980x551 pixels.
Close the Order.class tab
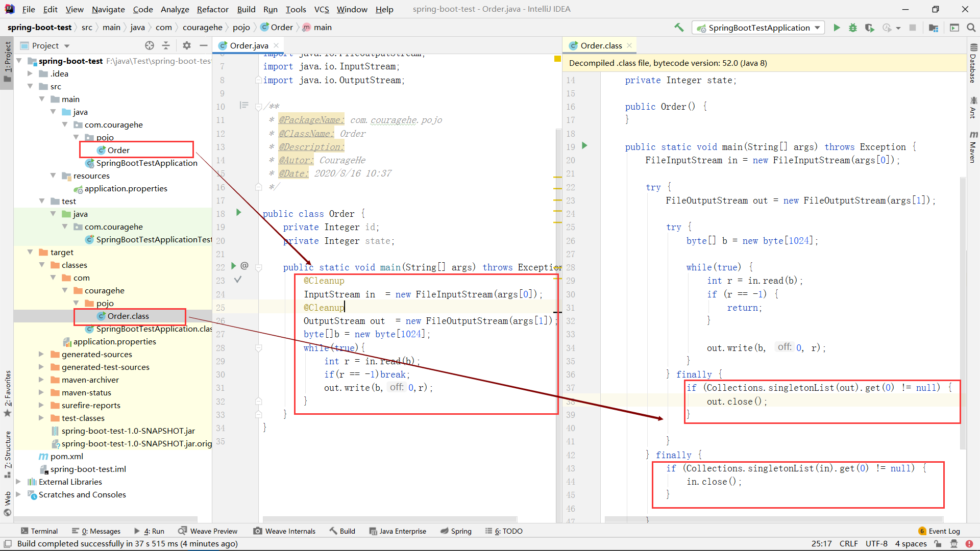[629, 45]
